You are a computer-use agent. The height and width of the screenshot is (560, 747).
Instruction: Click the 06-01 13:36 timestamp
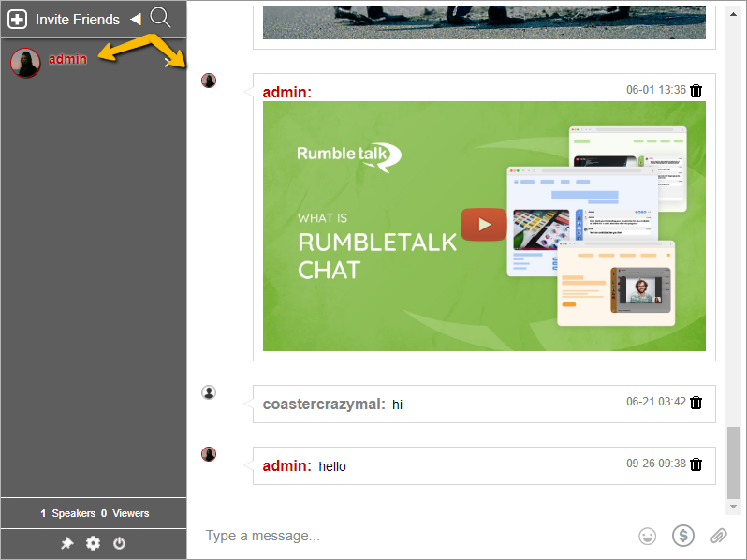(x=656, y=90)
